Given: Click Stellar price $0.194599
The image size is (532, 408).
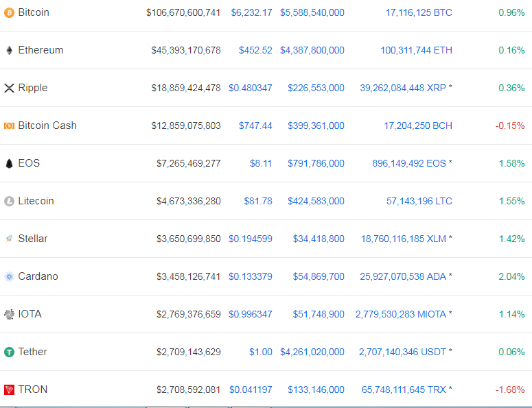Looking at the screenshot, I should [251, 239].
